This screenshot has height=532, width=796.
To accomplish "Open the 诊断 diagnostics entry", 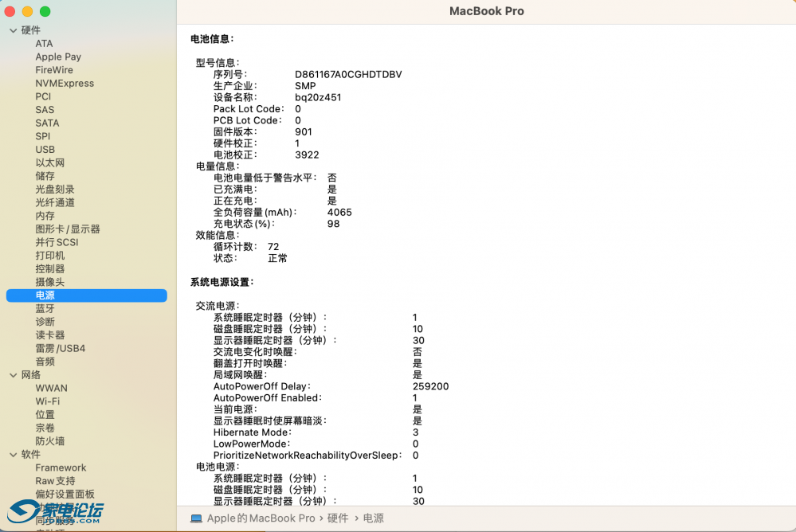I will click(45, 322).
